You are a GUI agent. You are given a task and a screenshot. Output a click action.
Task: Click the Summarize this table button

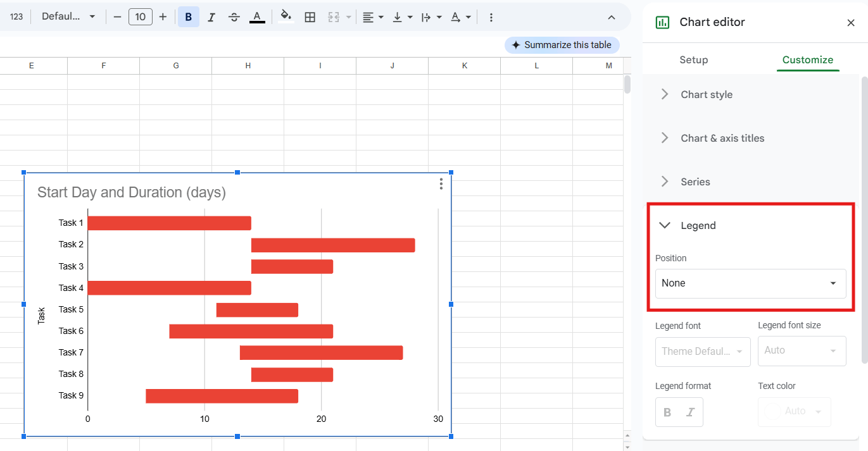tap(562, 45)
